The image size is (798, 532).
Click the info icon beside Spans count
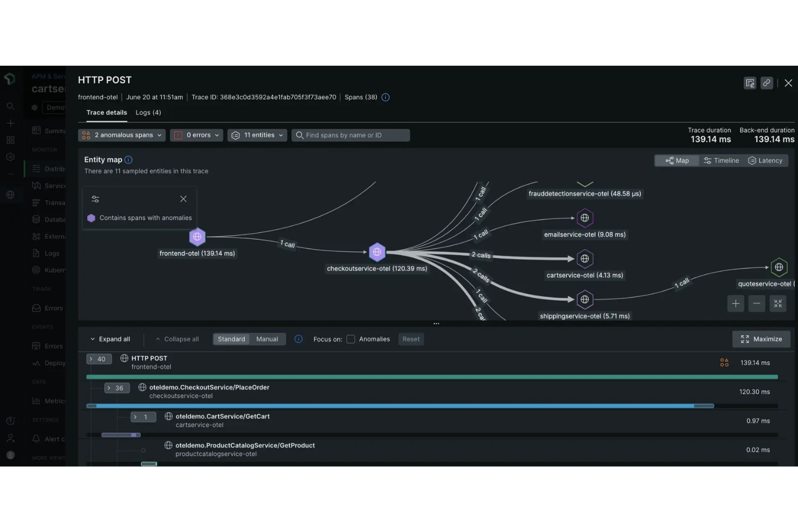(385, 97)
